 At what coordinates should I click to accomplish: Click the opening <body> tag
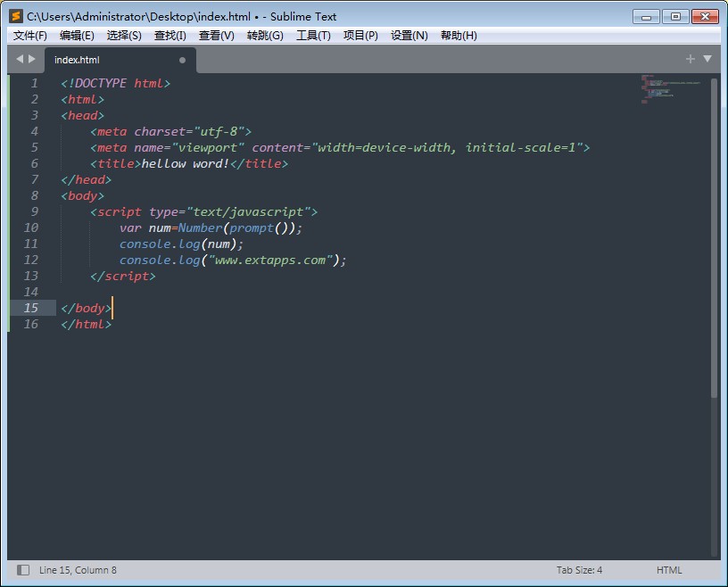tap(83, 195)
